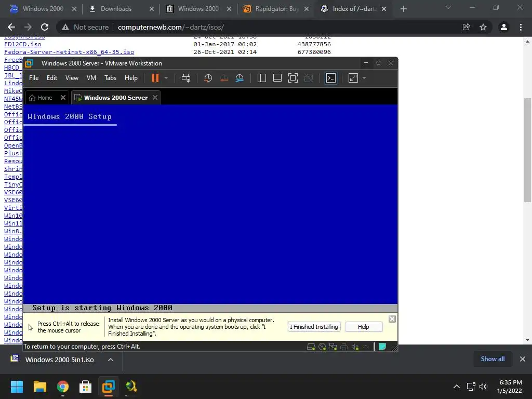532x399 pixels.
Task: Open the taskbar clock and date
Action: click(x=510, y=387)
